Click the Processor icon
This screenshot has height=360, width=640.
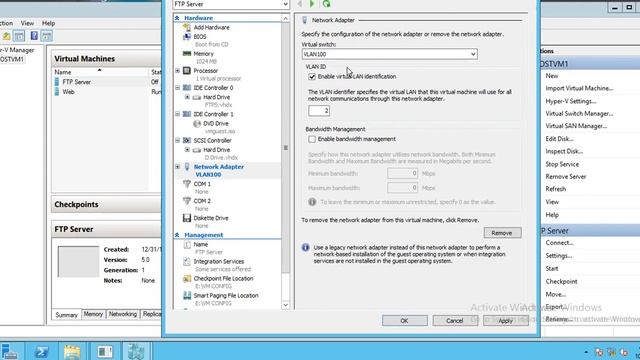point(187,71)
